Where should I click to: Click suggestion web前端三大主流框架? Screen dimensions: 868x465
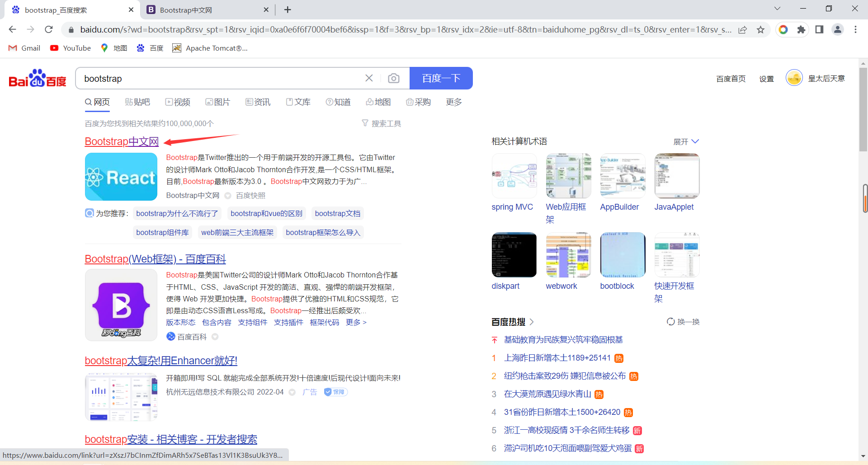click(237, 232)
